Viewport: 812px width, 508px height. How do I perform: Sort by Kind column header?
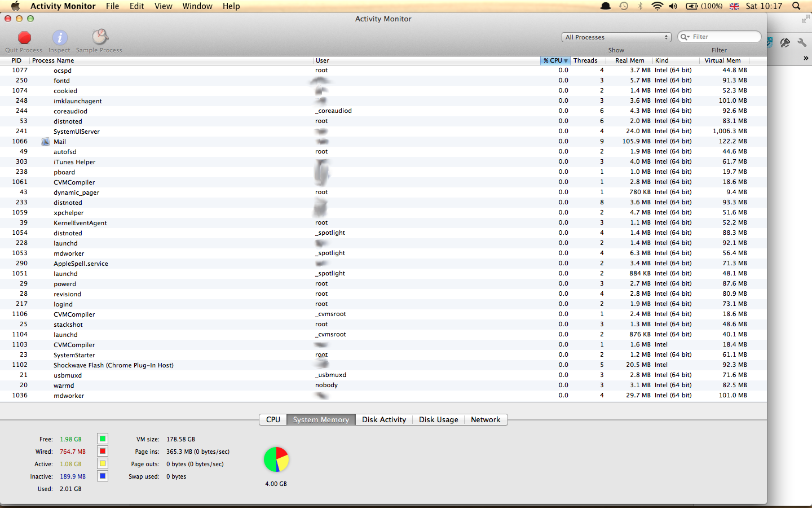(676, 60)
